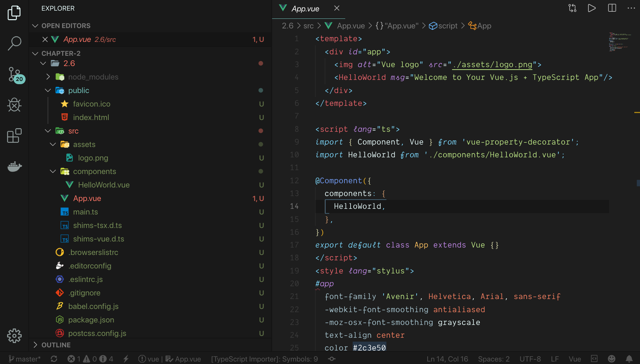Open babel.config.js in the explorer
This screenshot has width=640, height=364.
[x=93, y=306]
